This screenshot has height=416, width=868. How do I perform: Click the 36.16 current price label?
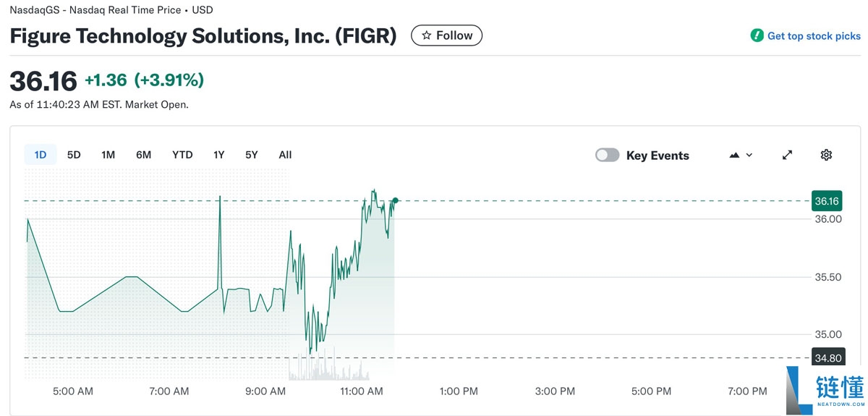pyautogui.click(x=826, y=201)
